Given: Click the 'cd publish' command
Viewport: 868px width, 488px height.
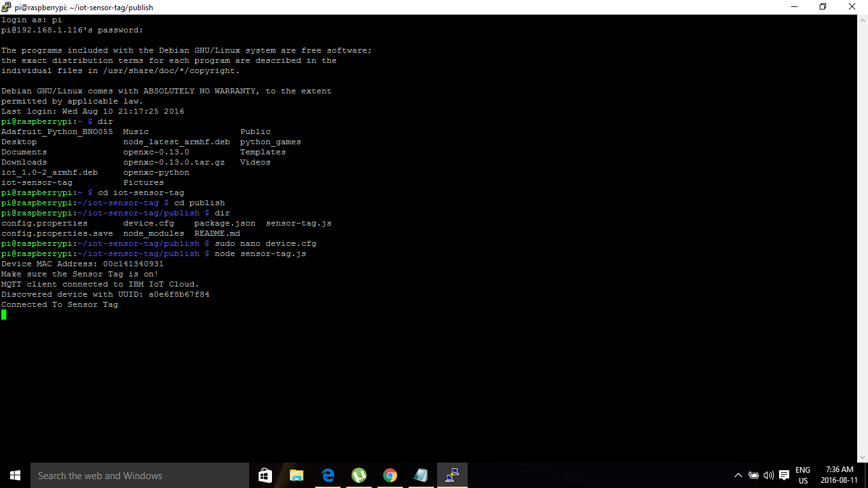Looking at the screenshot, I should coord(200,203).
